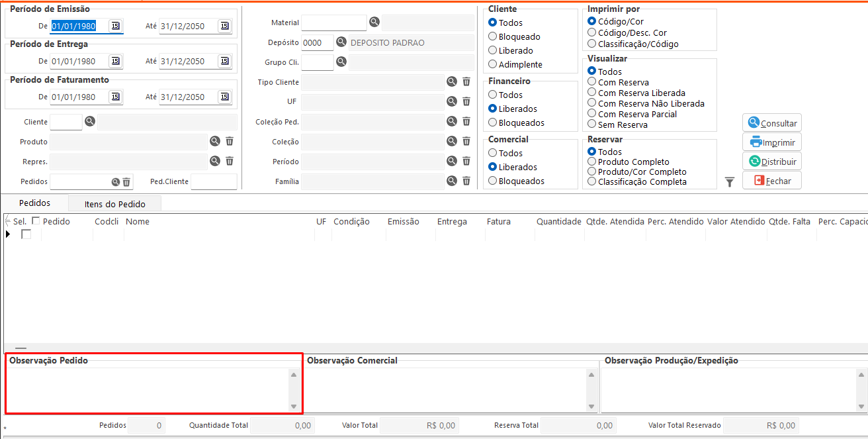Choose Bloqueados in Financeiro group
Screen dimensions: 868x439
coord(493,122)
